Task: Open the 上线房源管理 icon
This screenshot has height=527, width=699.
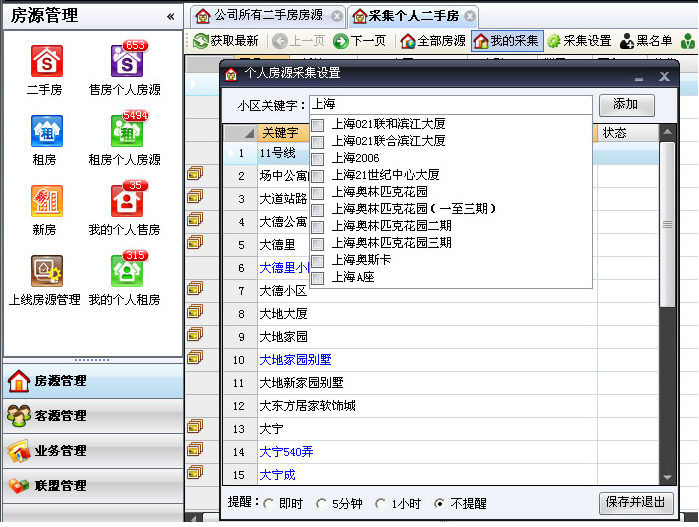Action: [46, 271]
